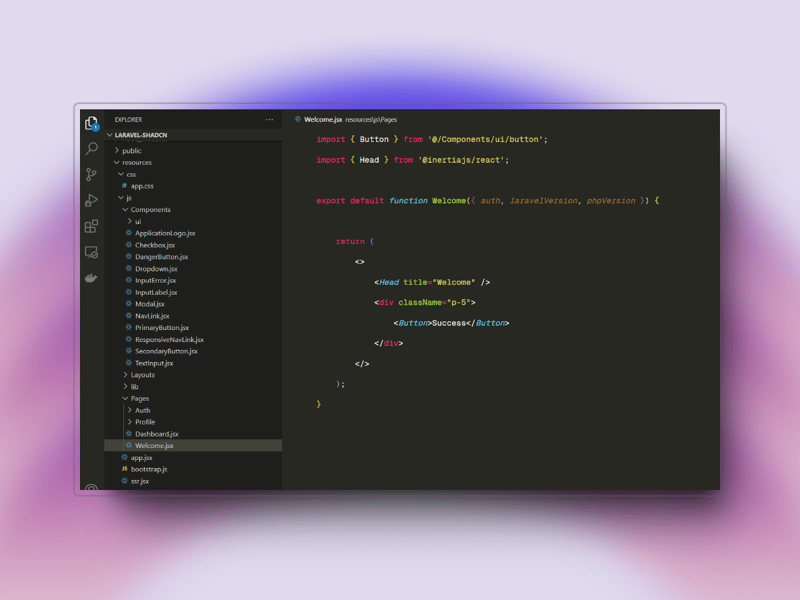Select the Run and Debug icon
Viewport: 800px width, 600px height.
[x=91, y=199]
